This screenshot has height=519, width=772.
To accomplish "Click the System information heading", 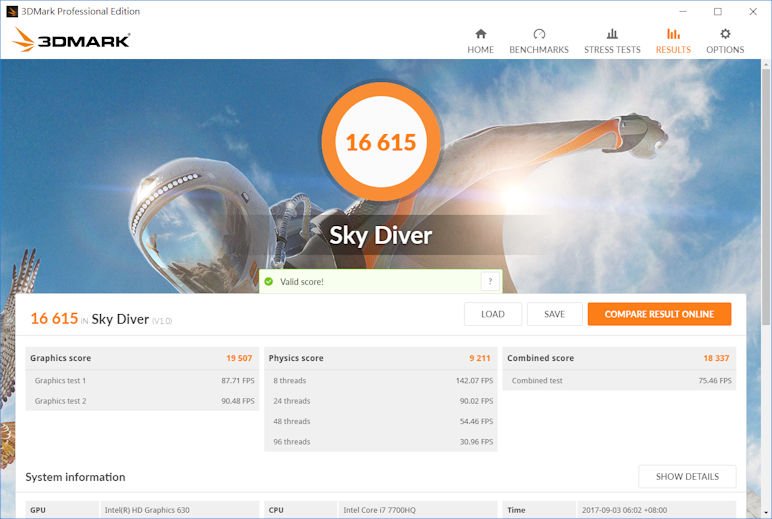I will pyautogui.click(x=75, y=477).
